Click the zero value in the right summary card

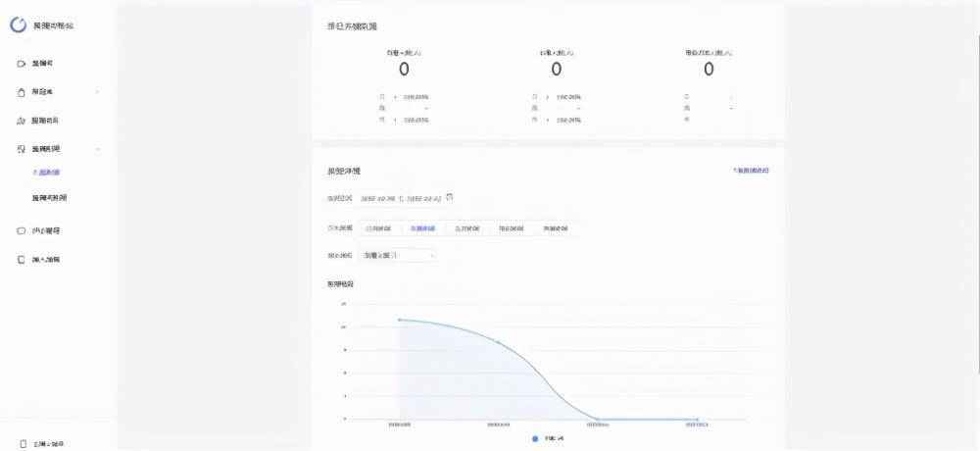[709, 70]
